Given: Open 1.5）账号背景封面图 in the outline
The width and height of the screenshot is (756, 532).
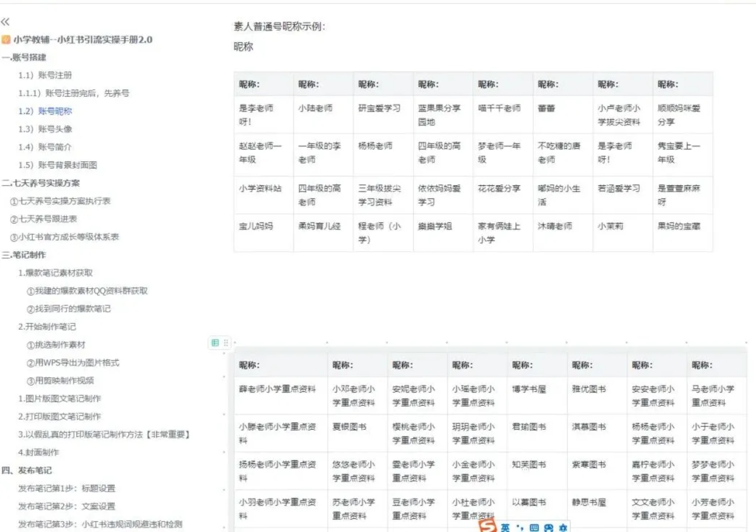Looking at the screenshot, I should click(58, 165).
